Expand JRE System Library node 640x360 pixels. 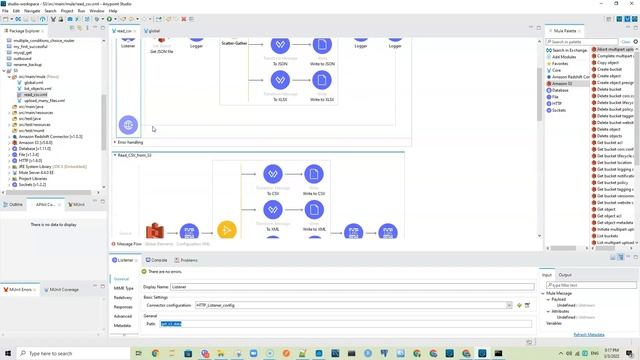coord(9,167)
